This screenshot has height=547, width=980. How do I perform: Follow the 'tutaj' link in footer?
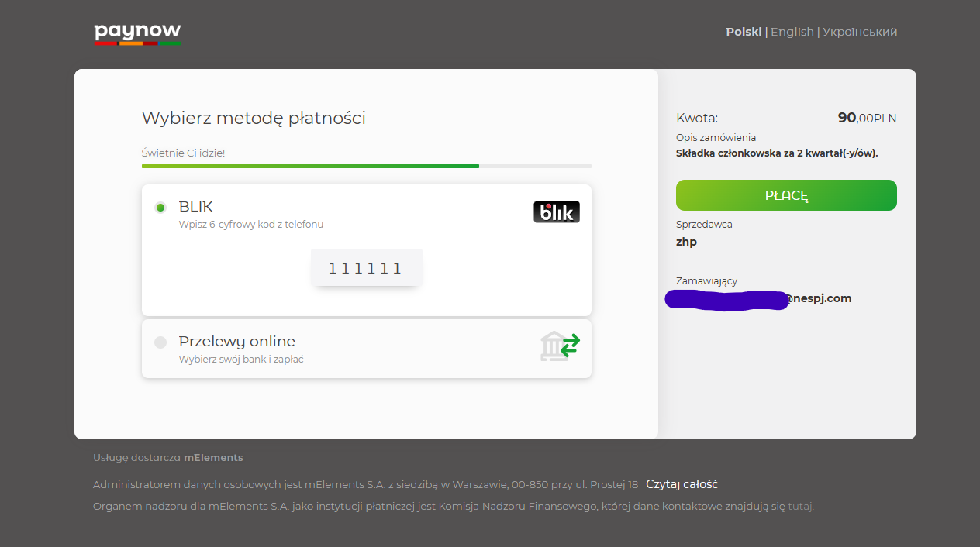pos(800,507)
